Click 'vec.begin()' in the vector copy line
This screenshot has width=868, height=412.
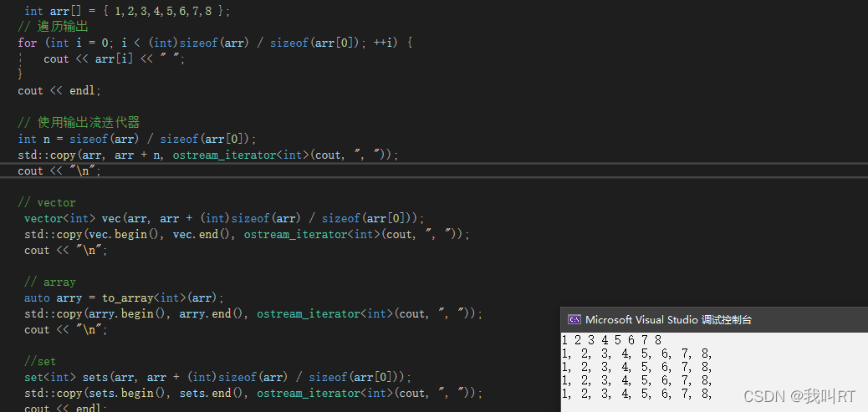point(125,234)
